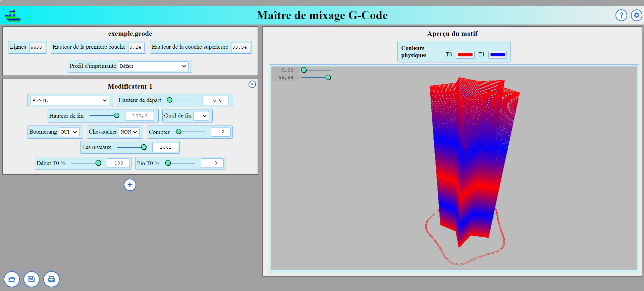Screen dimensions: 644x291
Task: Click the Compter value input field
Action: pyautogui.click(x=221, y=132)
